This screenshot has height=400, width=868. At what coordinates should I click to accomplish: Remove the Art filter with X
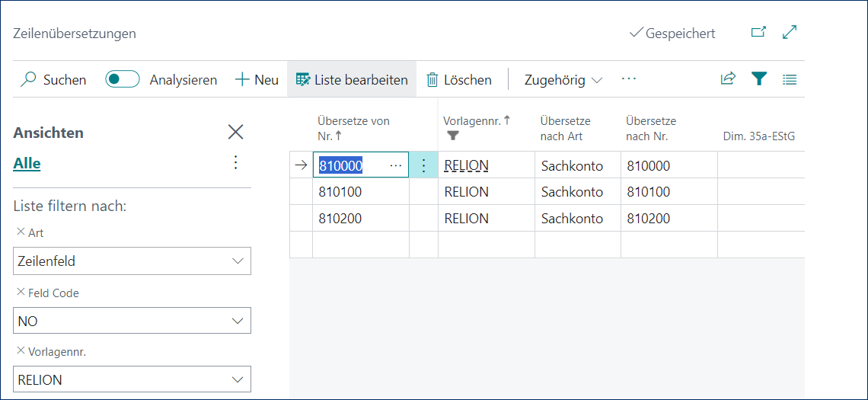(21, 232)
